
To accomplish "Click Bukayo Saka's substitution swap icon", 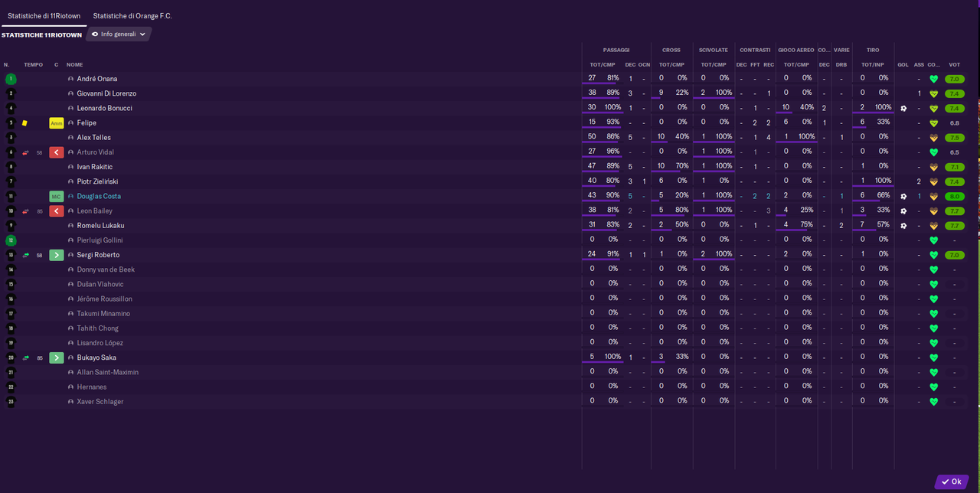I will [x=25, y=358].
